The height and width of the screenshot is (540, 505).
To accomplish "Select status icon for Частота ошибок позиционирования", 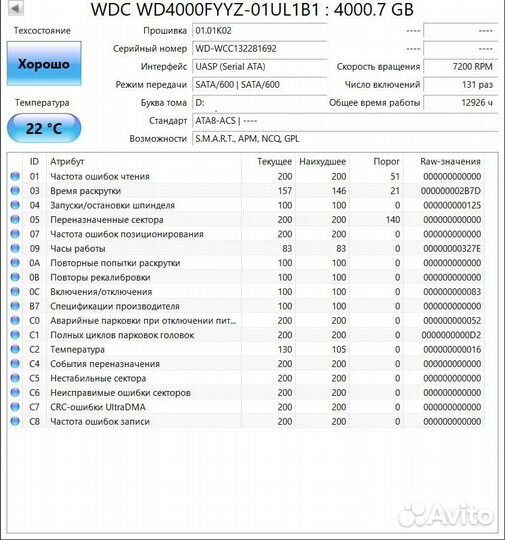I will [x=15, y=234].
